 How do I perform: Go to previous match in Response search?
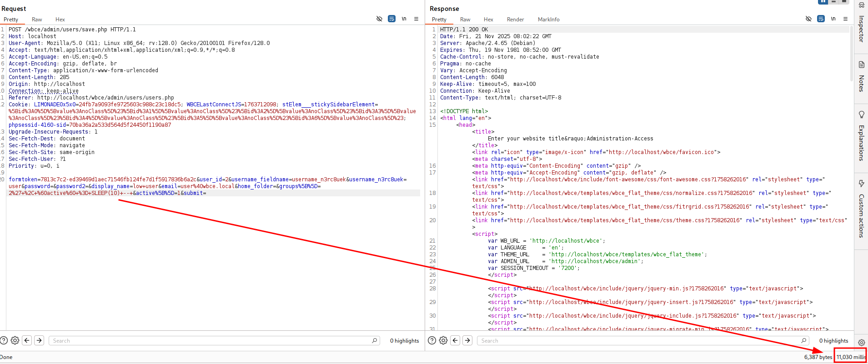coord(455,340)
